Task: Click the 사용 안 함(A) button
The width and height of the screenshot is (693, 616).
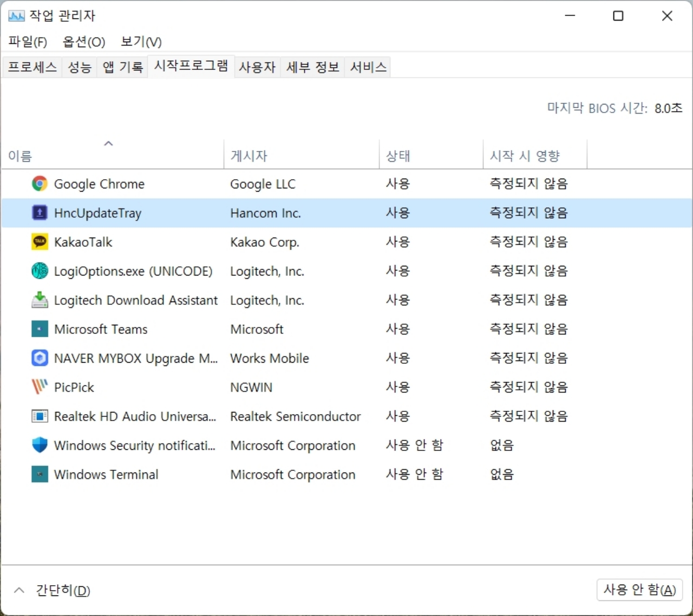Action: [639, 590]
